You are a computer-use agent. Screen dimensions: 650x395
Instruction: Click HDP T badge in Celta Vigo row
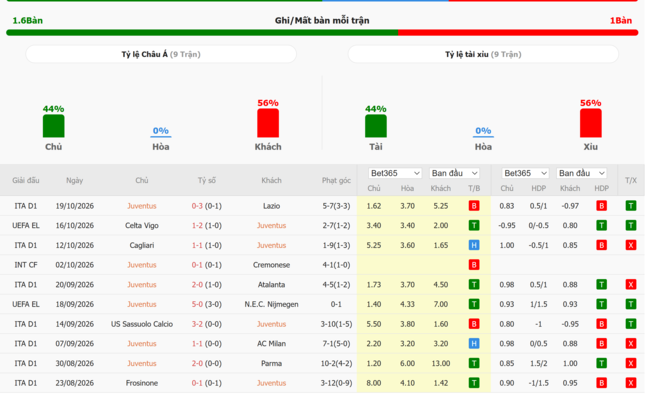click(x=601, y=225)
